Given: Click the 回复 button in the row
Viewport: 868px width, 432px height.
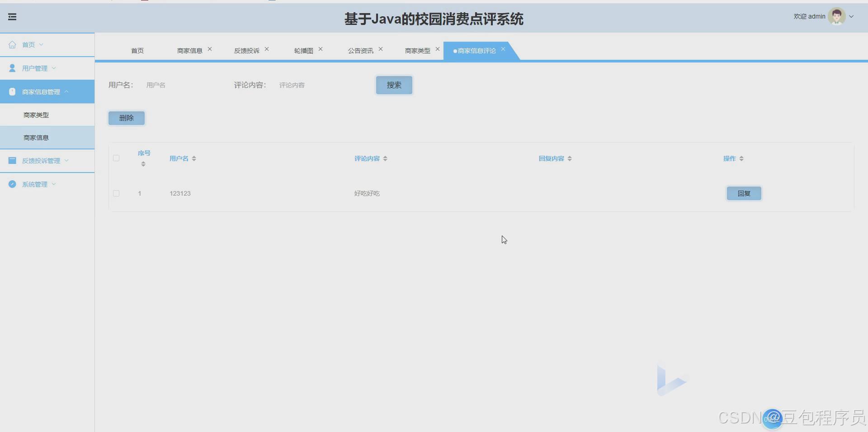Looking at the screenshot, I should coord(743,193).
